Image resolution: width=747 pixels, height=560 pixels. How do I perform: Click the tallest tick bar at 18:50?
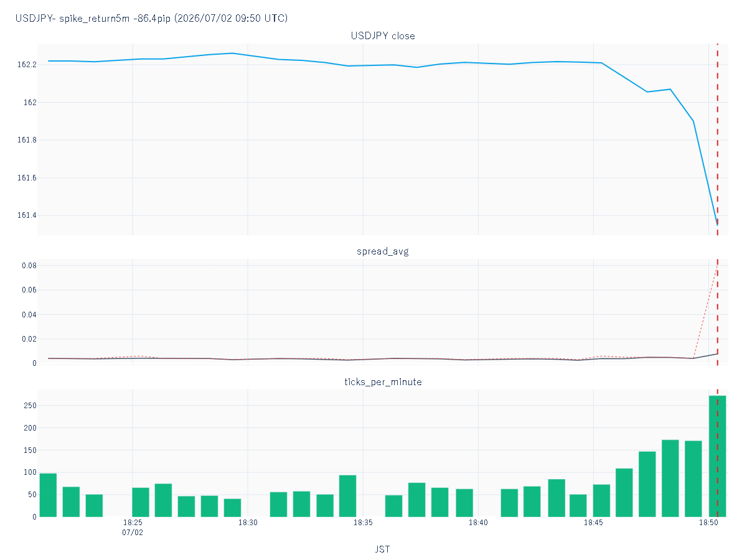click(x=717, y=456)
